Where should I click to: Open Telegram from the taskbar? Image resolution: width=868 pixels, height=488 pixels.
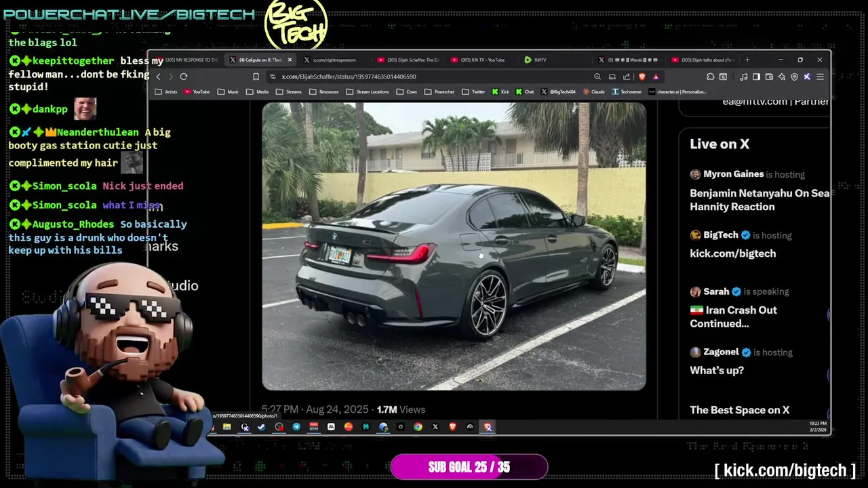click(x=296, y=427)
